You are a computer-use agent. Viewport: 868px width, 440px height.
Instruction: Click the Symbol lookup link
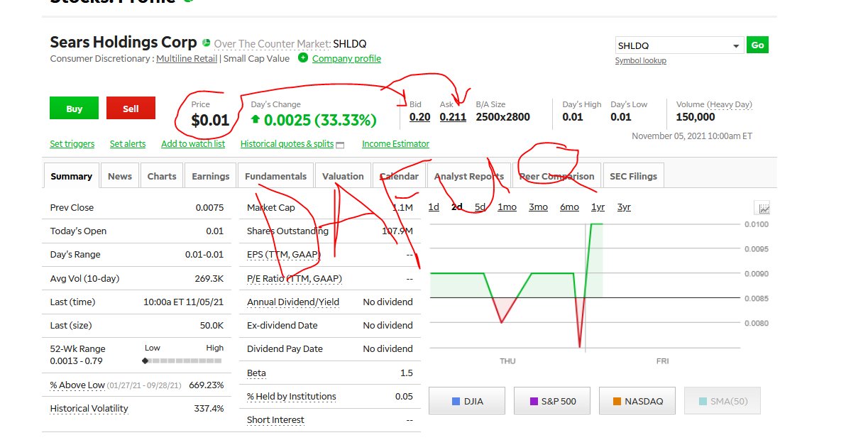[x=641, y=61]
